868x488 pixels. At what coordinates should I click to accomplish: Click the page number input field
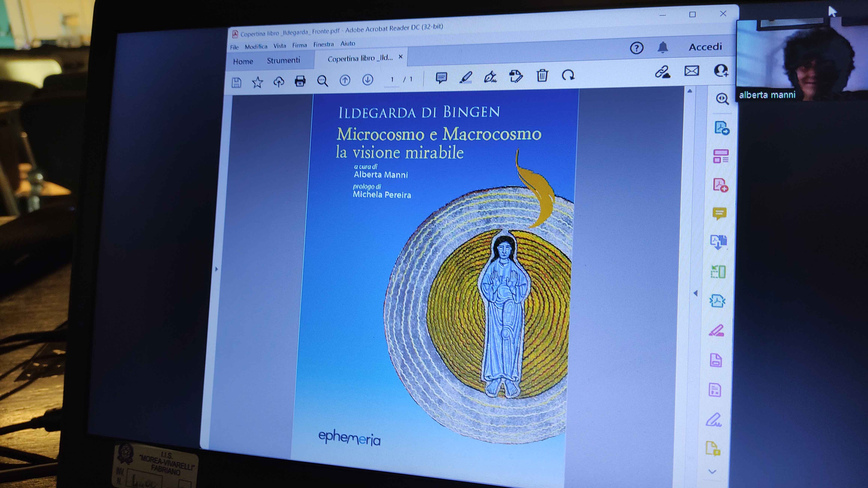click(392, 80)
